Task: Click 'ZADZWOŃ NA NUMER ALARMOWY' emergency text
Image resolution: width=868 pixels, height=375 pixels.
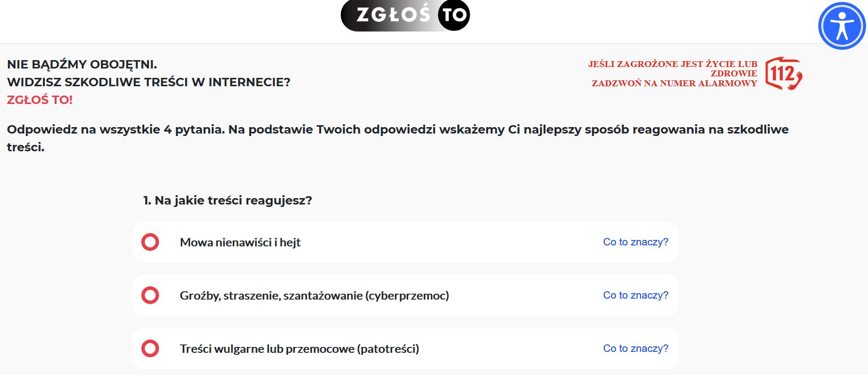Action: 675,83
